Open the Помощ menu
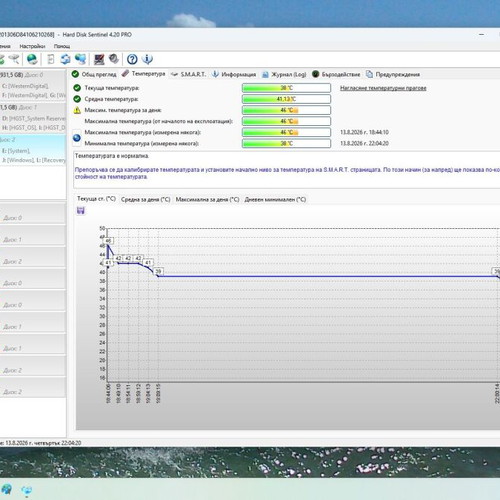This screenshot has height=500, width=500. click(62, 46)
